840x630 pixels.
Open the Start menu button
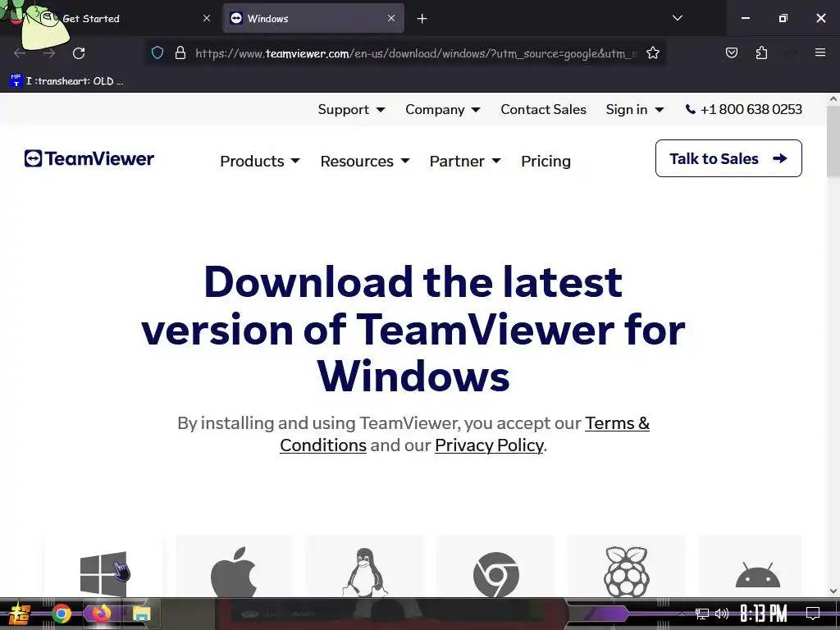pos(20,614)
